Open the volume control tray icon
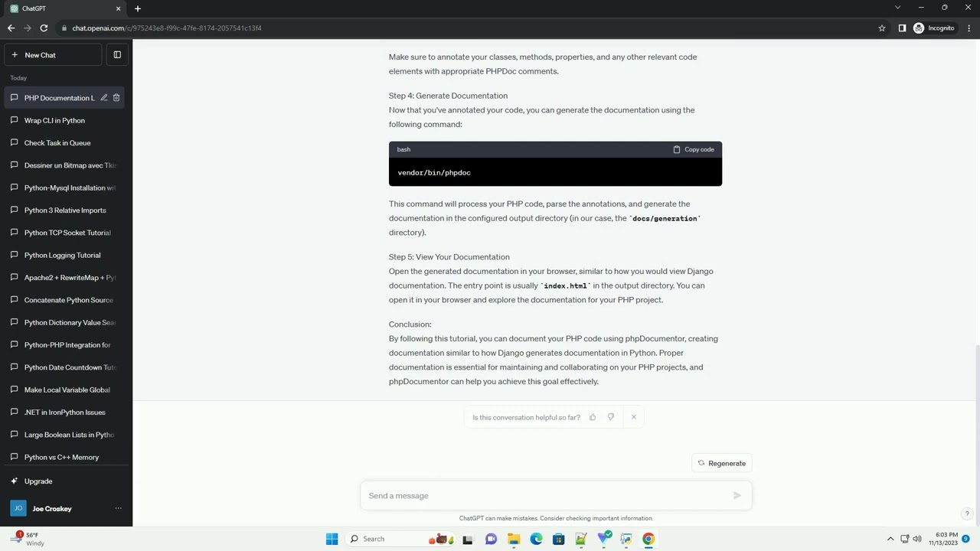The width and height of the screenshot is (980, 551). point(917,539)
